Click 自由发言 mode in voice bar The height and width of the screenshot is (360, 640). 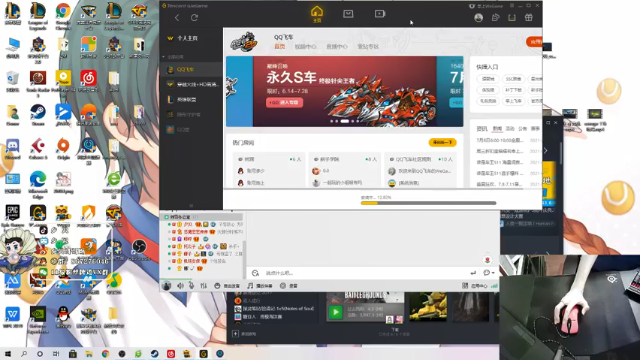[x=227, y=286]
